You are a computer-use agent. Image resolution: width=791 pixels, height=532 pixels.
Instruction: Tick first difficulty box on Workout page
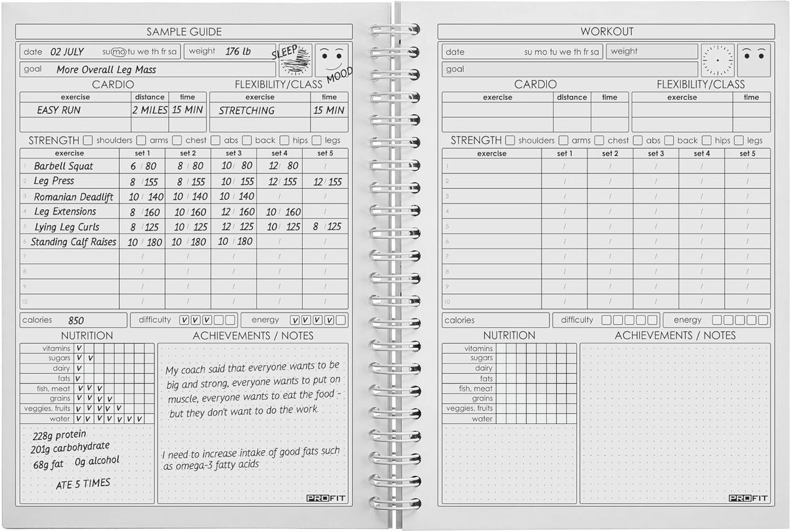point(607,320)
